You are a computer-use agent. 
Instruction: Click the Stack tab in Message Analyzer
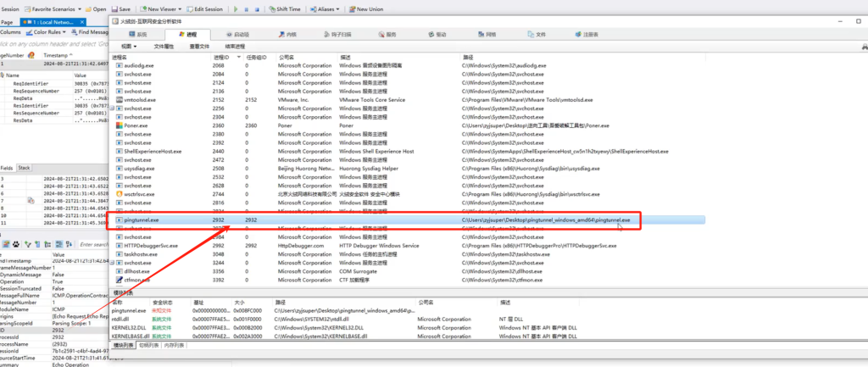[24, 168]
